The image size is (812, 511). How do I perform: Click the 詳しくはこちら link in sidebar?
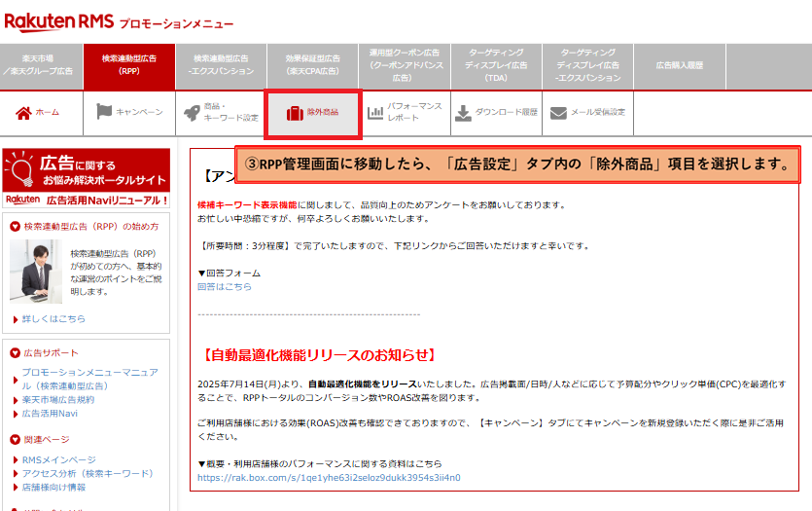[53, 318]
